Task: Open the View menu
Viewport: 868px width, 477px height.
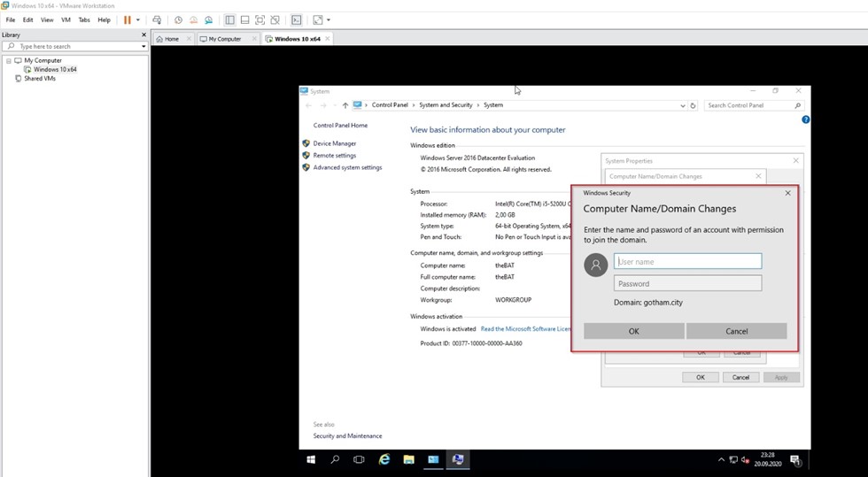Action: (x=47, y=20)
